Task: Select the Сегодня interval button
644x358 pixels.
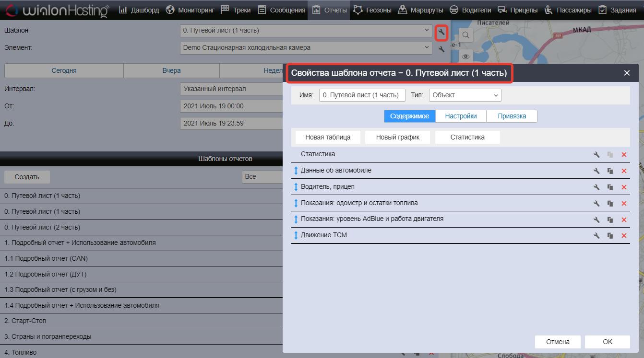Action: (64, 70)
